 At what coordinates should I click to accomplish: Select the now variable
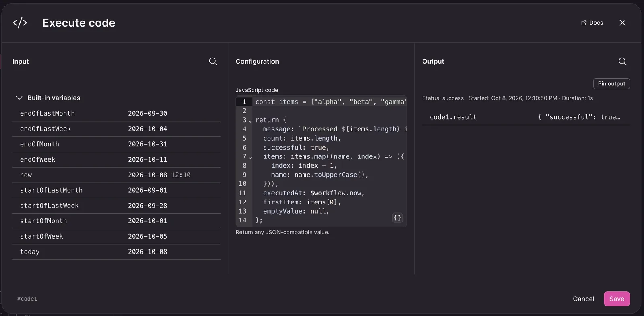[x=116, y=175]
